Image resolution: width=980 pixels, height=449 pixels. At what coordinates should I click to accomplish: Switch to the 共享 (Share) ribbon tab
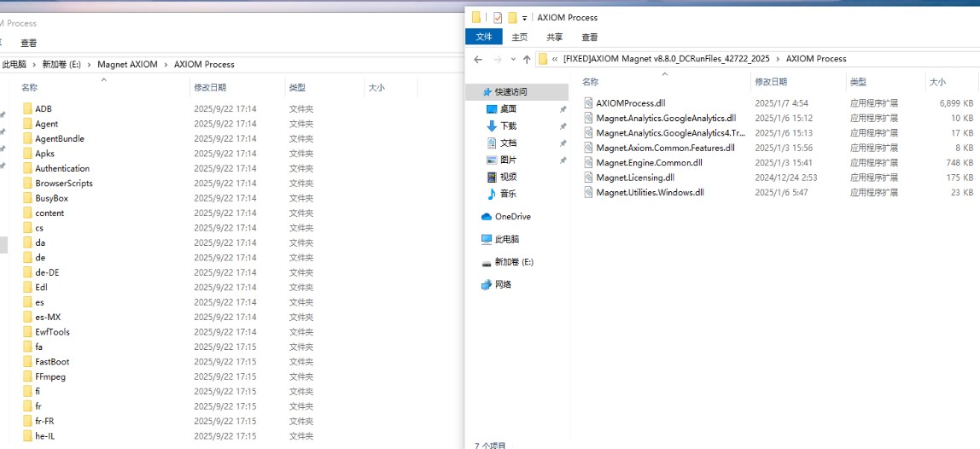554,37
